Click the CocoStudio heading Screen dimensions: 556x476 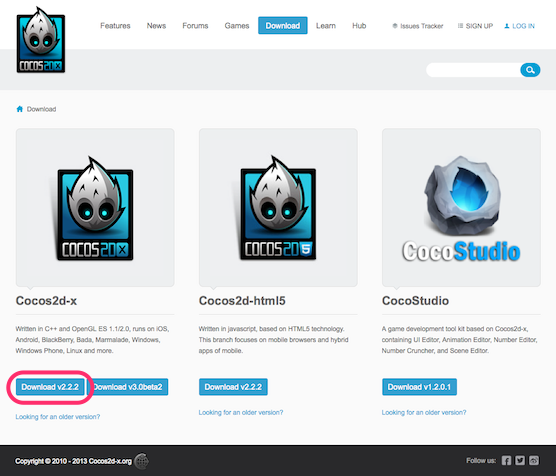pos(415,301)
